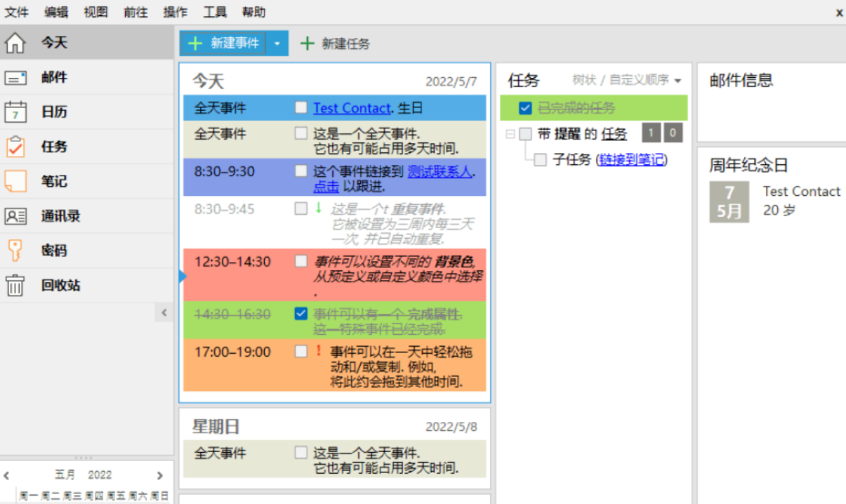This screenshot has height=504, width=846.
Task: Check the 17:00–19:00 event checkbox
Action: tap(301, 352)
